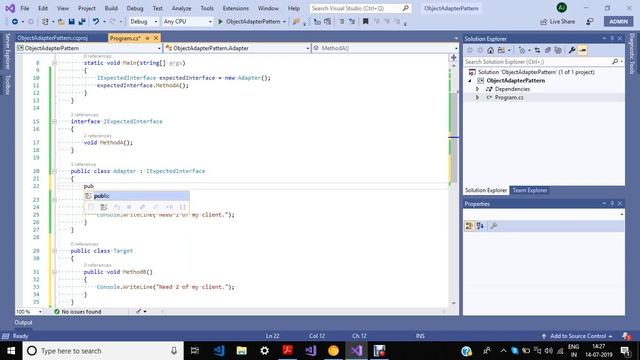This screenshot has height=360, width=640.
Task: Open the ObjectAdapterPattern.csproj tab
Action: click(52, 38)
